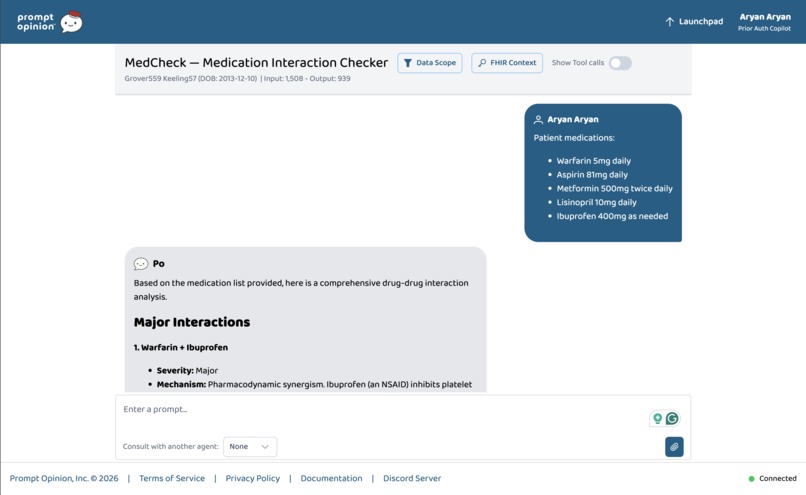The height and width of the screenshot is (495, 806).
Task: Open the Terms of Service link
Action: 172,478
